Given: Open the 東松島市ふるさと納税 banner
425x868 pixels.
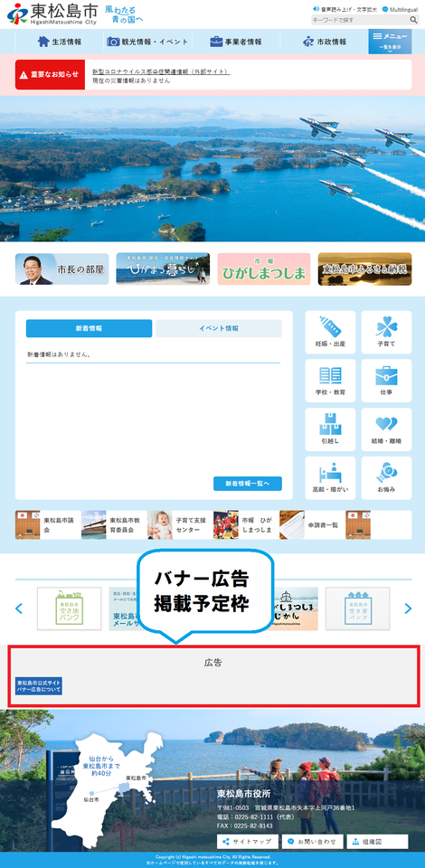Looking at the screenshot, I should [x=364, y=269].
